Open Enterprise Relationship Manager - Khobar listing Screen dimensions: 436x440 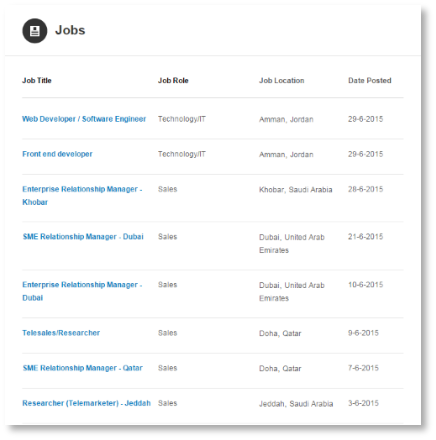pyautogui.click(x=82, y=196)
